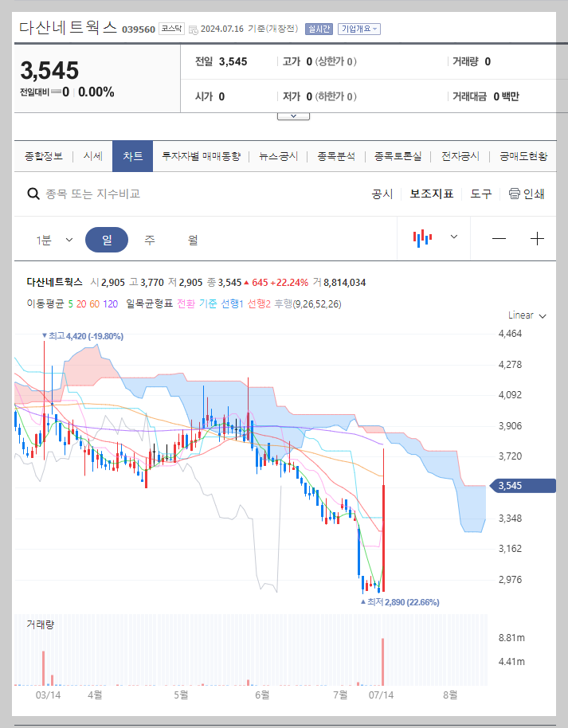
Task: Click the 도구 tools button
Action: coord(480,193)
